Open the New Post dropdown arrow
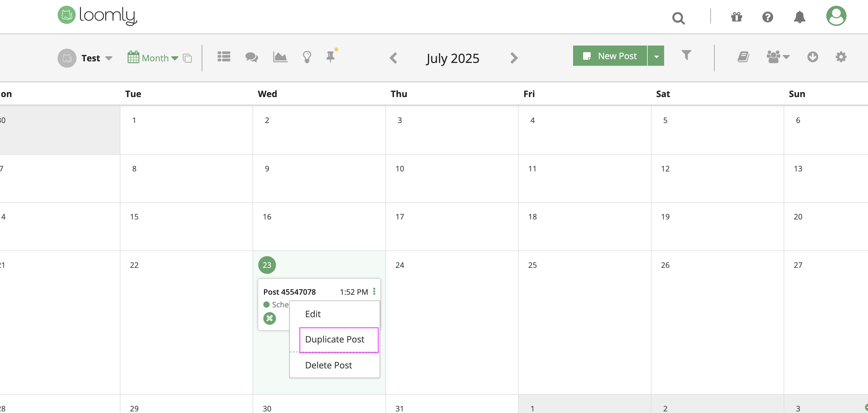The width and height of the screenshot is (868, 413). pyautogui.click(x=656, y=56)
